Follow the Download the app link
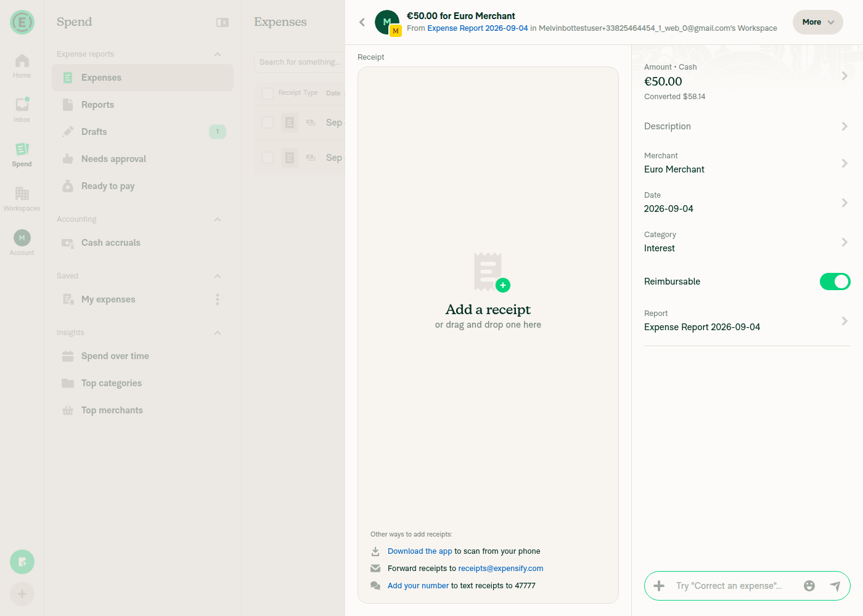 420,551
